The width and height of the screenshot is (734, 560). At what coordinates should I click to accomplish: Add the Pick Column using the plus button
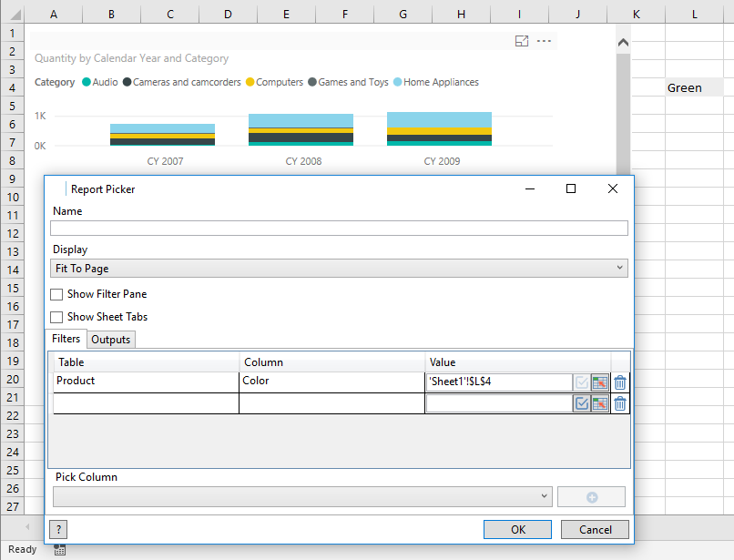[591, 496]
